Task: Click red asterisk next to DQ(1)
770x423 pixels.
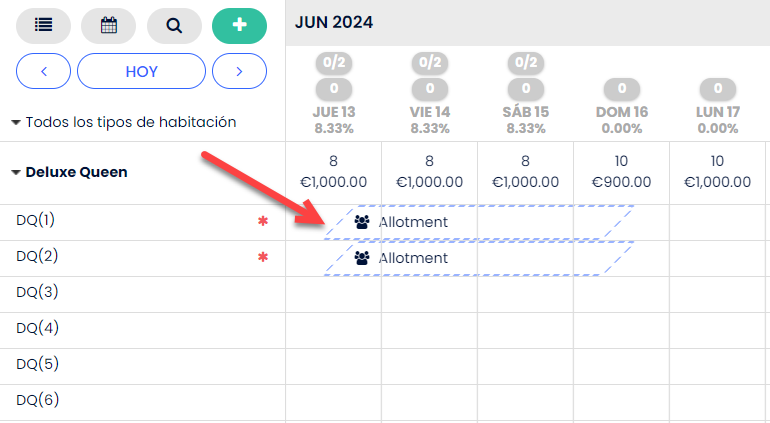Action: pyautogui.click(x=263, y=221)
